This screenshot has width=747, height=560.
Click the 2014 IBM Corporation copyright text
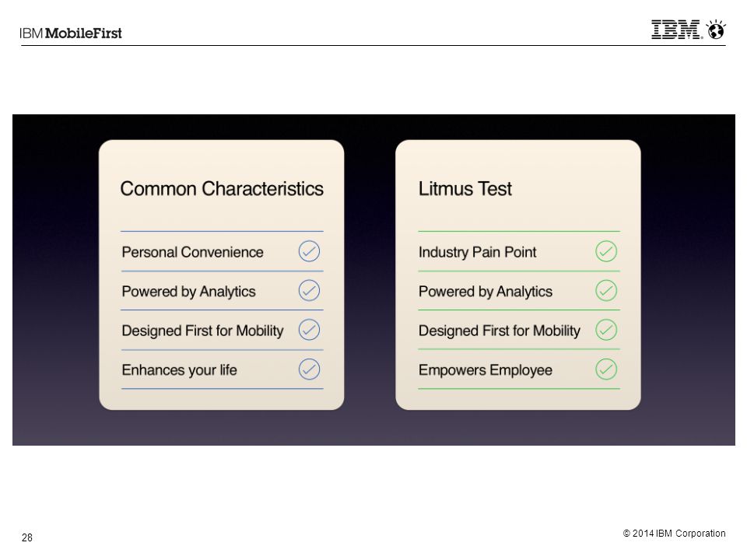coord(674,534)
